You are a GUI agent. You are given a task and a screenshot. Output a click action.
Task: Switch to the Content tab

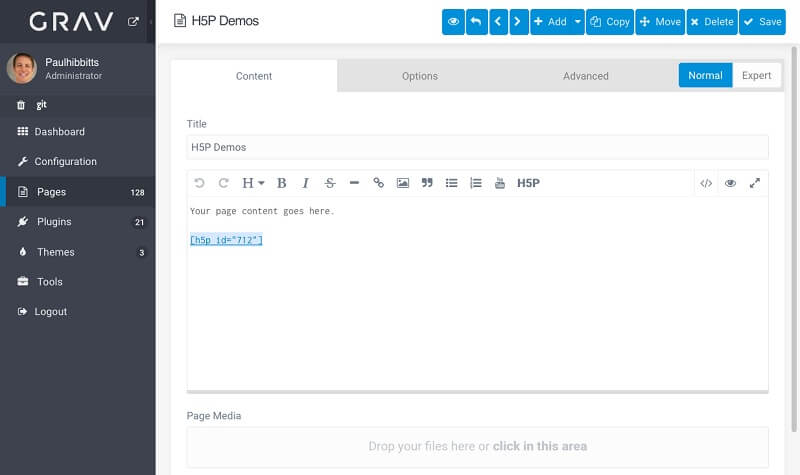click(x=254, y=76)
